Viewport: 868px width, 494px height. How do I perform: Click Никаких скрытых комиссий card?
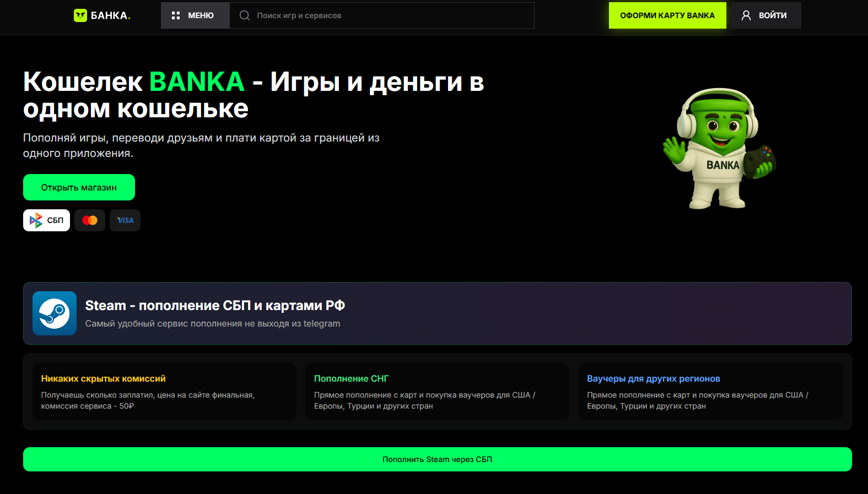(164, 392)
